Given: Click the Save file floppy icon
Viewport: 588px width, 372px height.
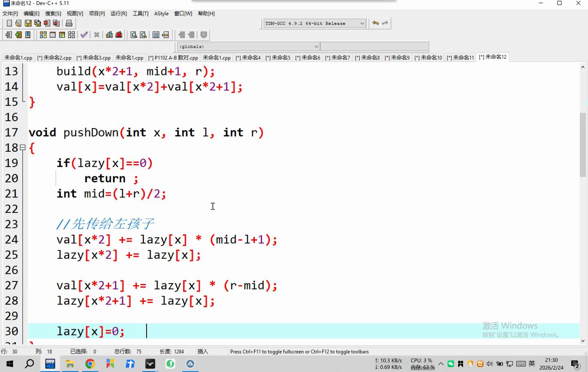Looking at the screenshot, I should point(28,23).
